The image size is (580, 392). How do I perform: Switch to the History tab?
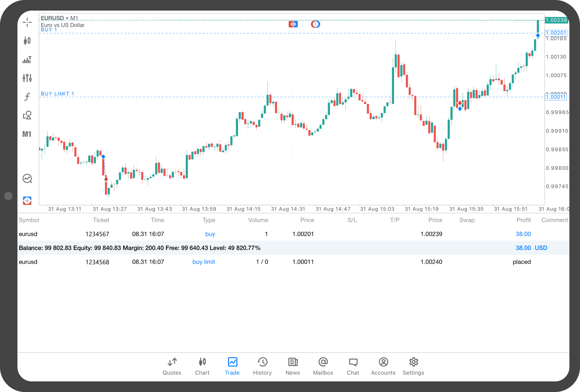click(x=262, y=366)
